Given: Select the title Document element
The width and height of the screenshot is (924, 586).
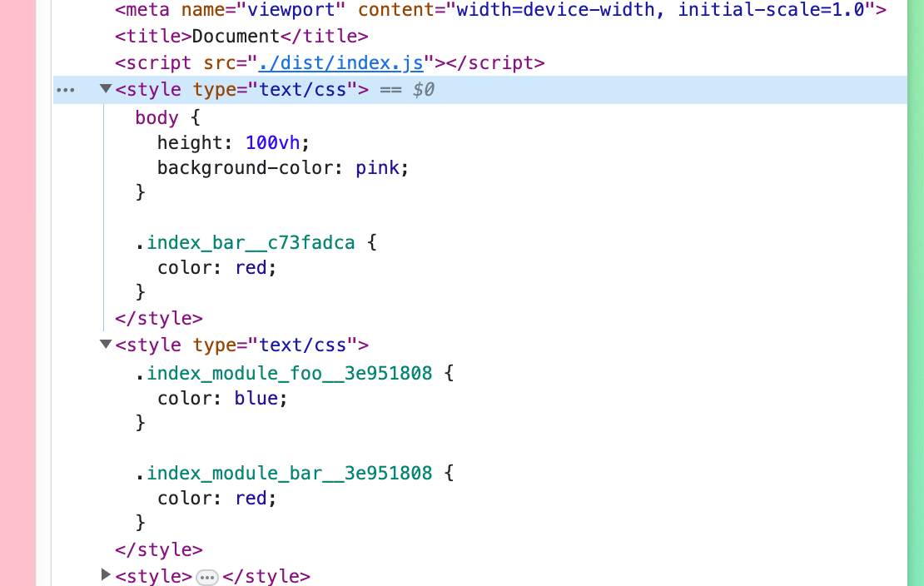Looking at the screenshot, I should (241, 37).
